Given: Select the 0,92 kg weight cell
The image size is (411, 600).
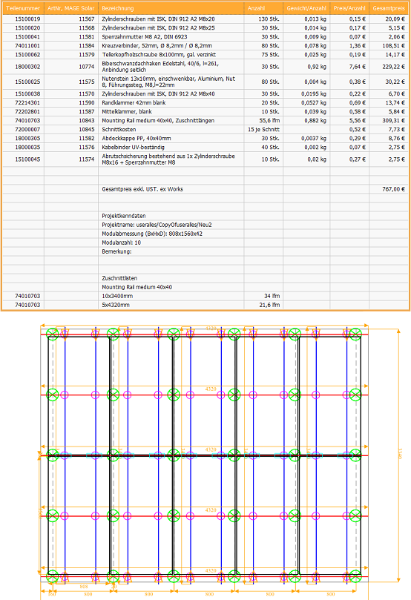Looking at the screenshot, I should (307, 67).
